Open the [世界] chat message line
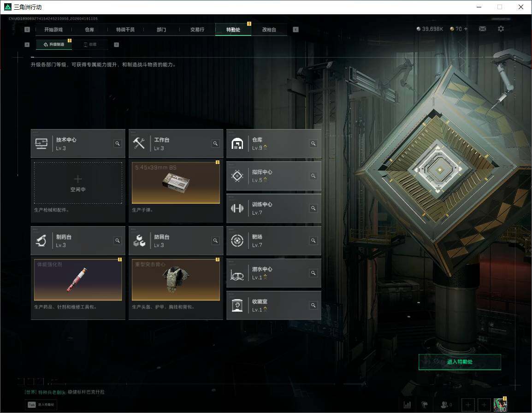 pos(65,392)
